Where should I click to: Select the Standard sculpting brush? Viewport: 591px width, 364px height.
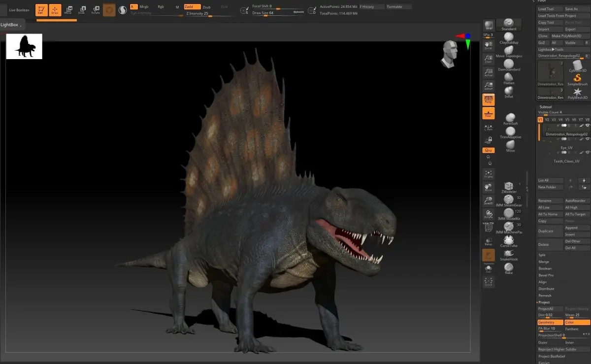click(509, 25)
